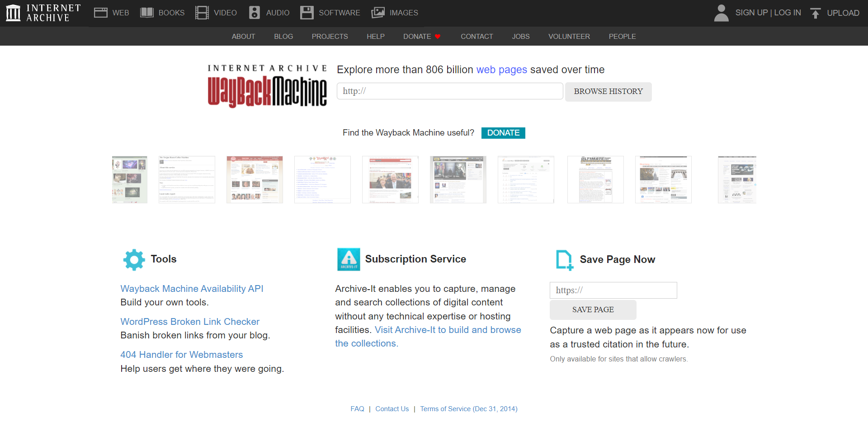868x422 pixels.
Task: Open the PEOPLE page
Action: click(x=622, y=37)
